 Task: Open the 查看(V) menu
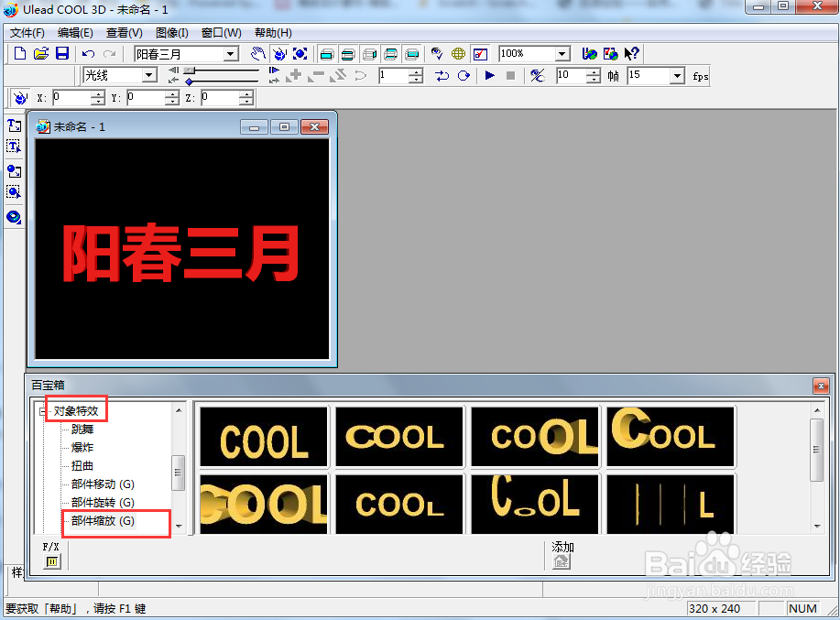coord(125,33)
